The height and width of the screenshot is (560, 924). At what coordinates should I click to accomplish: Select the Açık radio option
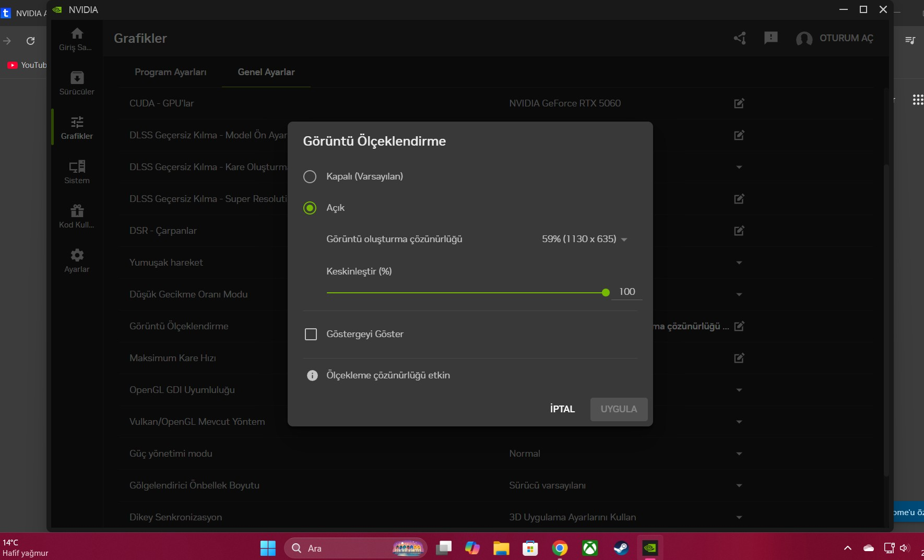pyautogui.click(x=310, y=208)
